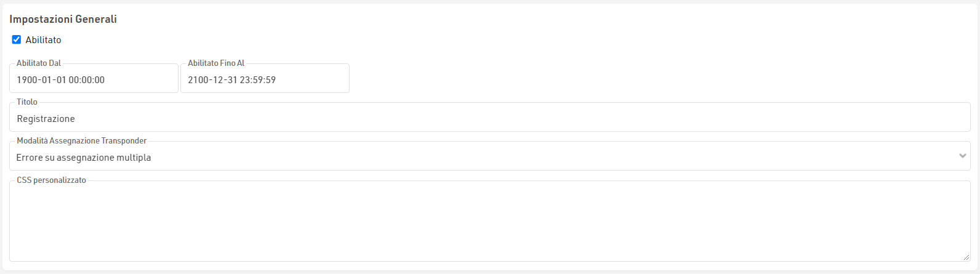Select 'Errore su assegnazione multipla' selected value
Viewport: 980px width, 274px height.
point(84,158)
